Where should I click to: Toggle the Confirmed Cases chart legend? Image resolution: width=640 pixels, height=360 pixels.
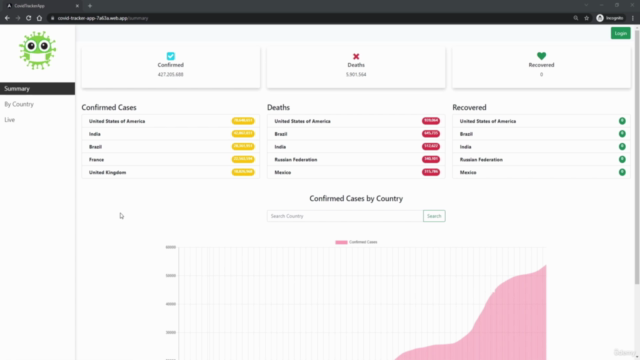(x=356, y=242)
